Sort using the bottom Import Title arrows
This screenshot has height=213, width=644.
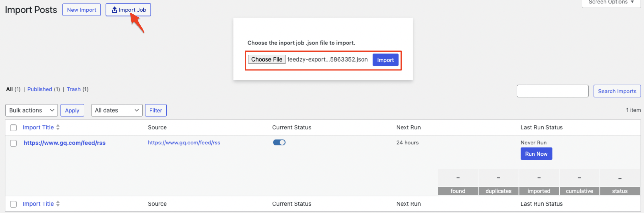pyautogui.click(x=58, y=204)
